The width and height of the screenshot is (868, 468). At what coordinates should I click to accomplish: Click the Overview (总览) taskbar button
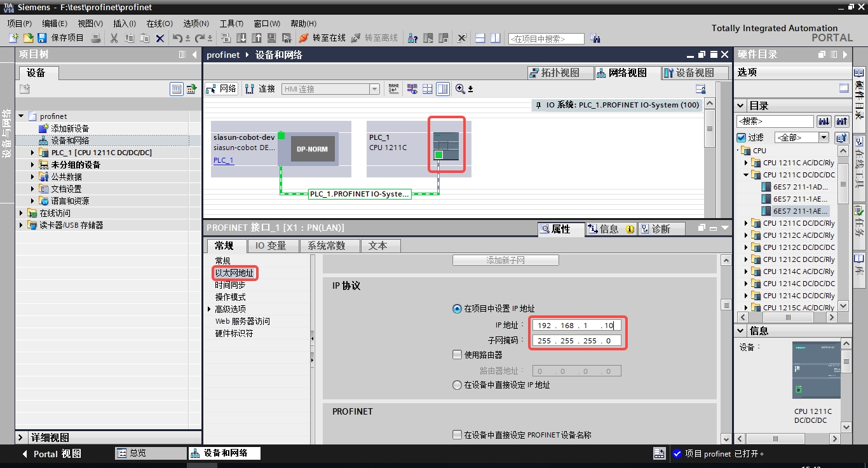pyautogui.click(x=150, y=453)
